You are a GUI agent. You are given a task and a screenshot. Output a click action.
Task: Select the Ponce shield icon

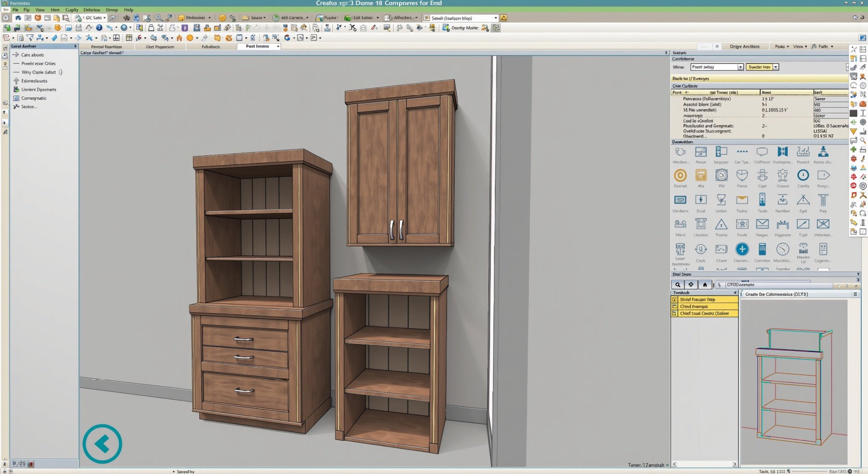(742, 175)
